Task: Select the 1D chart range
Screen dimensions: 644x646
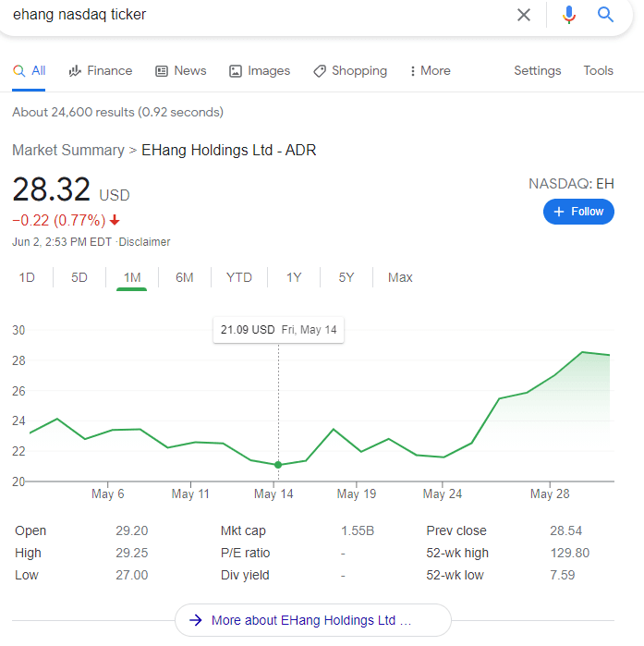Action: click(x=27, y=277)
